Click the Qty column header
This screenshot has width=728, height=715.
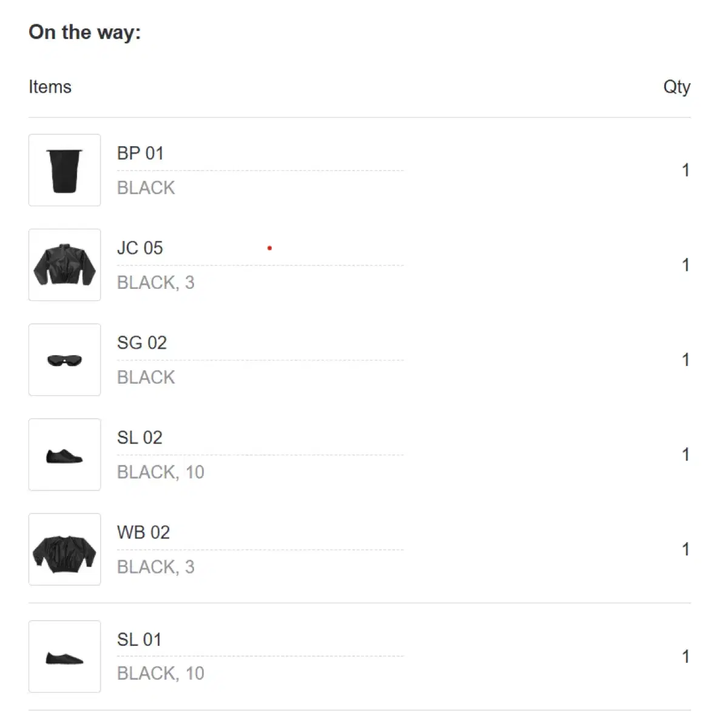tap(677, 87)
